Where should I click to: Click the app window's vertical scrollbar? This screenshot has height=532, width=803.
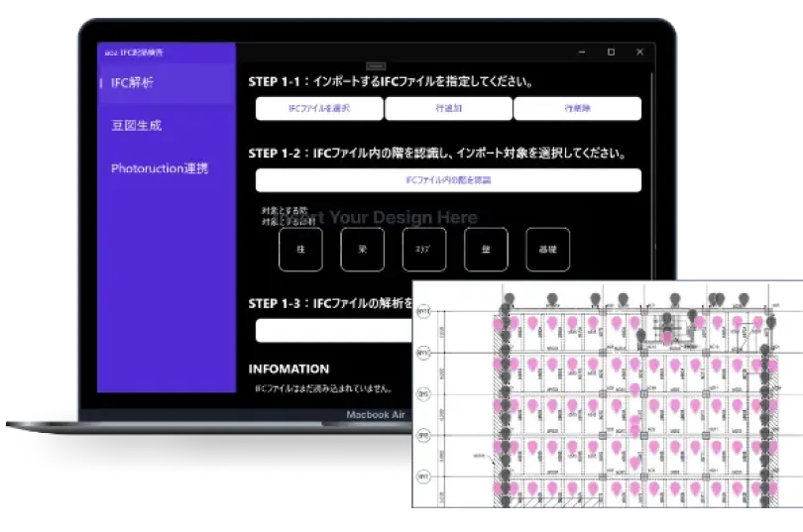[x=652, y=174]
